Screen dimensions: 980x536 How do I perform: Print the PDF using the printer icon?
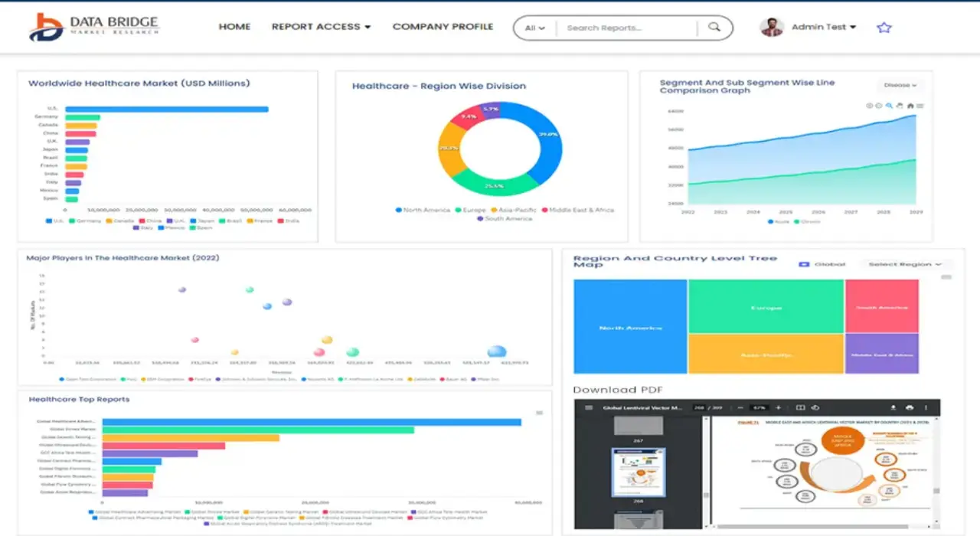point(910,407)
